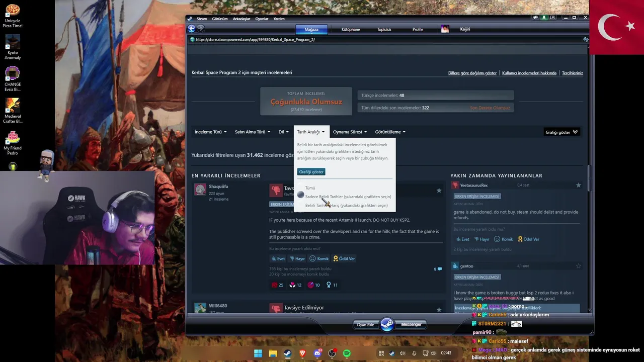Open OBS Studio from the taskbar
This screenshot has width=644, height=362.
pos(332,353)
